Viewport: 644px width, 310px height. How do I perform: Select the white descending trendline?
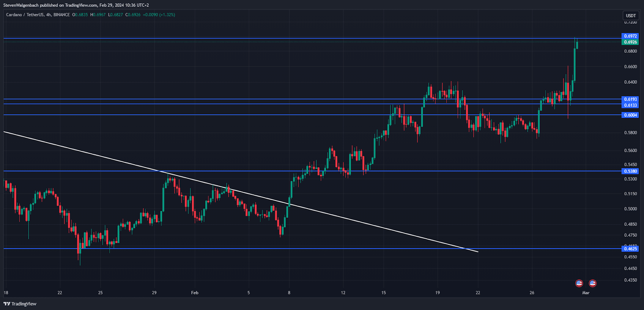tap(241, 192)
